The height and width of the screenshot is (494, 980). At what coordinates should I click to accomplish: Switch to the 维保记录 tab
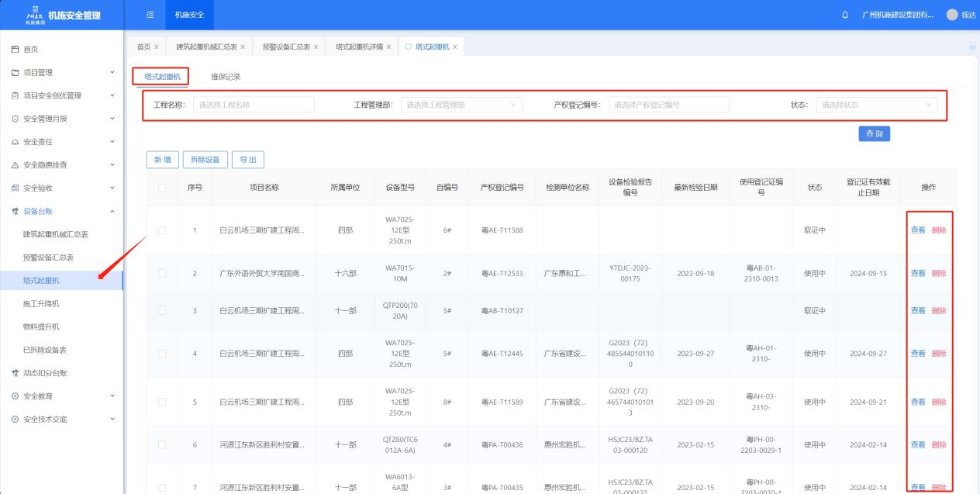[x=226, y=77]
